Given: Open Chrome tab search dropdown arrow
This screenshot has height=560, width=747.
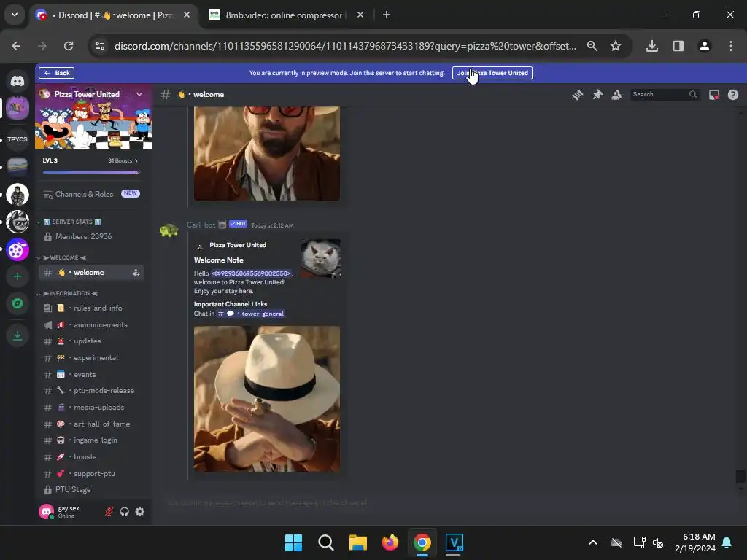Looking at the screenshot, I should pyautogui.click(x=15, y=15).
